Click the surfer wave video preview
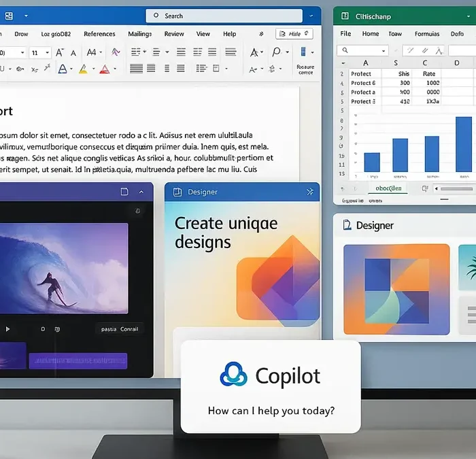Screen dimensions: 476x459 63,269
